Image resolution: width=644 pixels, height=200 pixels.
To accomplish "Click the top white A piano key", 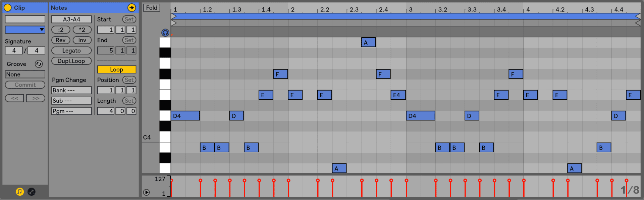I will (165, 42).
